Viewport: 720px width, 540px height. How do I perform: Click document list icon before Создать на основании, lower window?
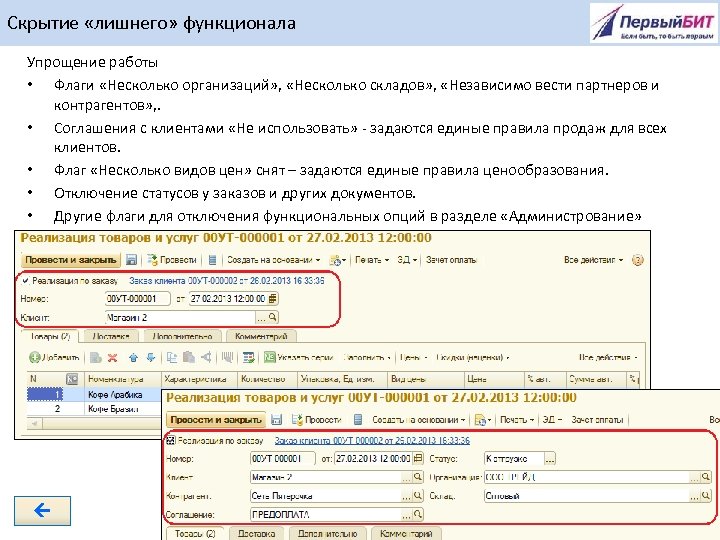[358, 420]
